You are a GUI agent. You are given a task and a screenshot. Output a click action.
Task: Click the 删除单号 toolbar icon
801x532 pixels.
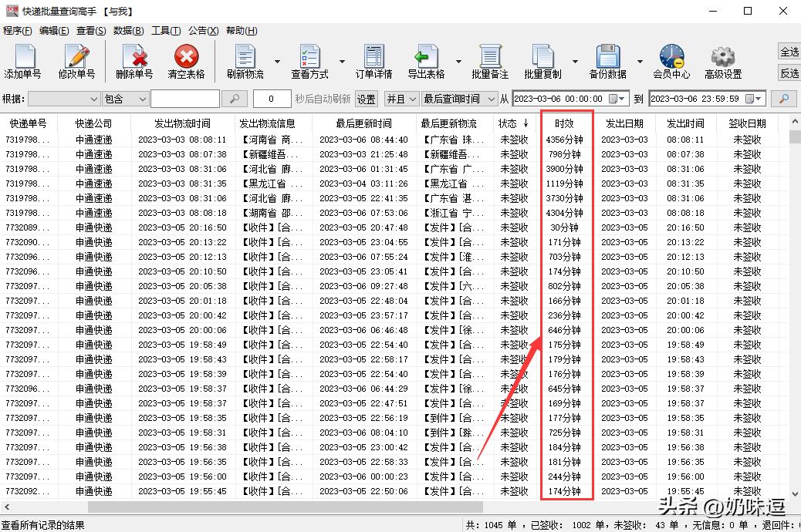pyautogui.click(x=134, y=61)
